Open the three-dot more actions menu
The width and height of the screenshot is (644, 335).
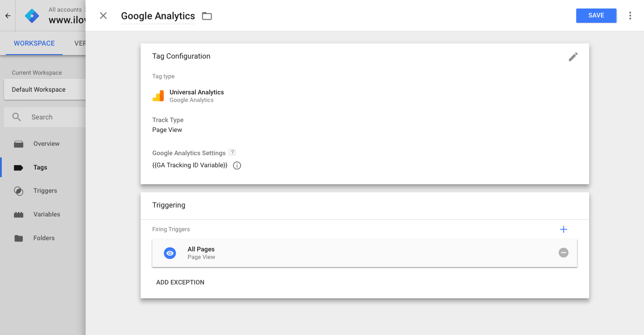pyautogui.click(x=630, y=16)
